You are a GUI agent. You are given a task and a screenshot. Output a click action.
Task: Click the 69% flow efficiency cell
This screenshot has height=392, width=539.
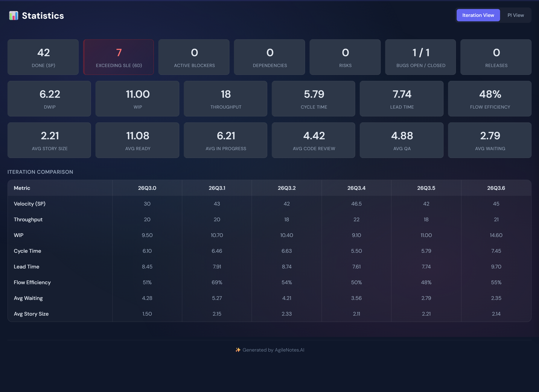tap(217, 282)
